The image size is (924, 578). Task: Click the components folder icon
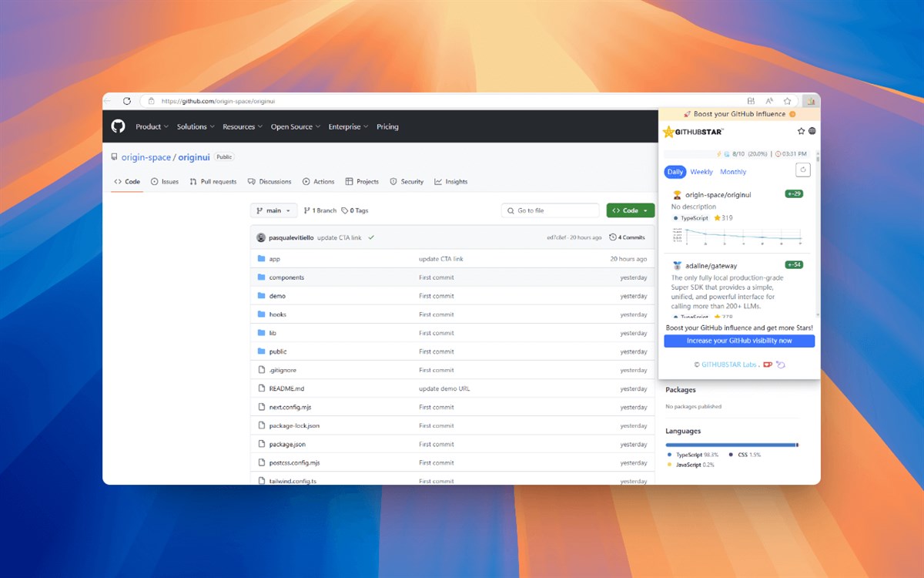[262, 277]
